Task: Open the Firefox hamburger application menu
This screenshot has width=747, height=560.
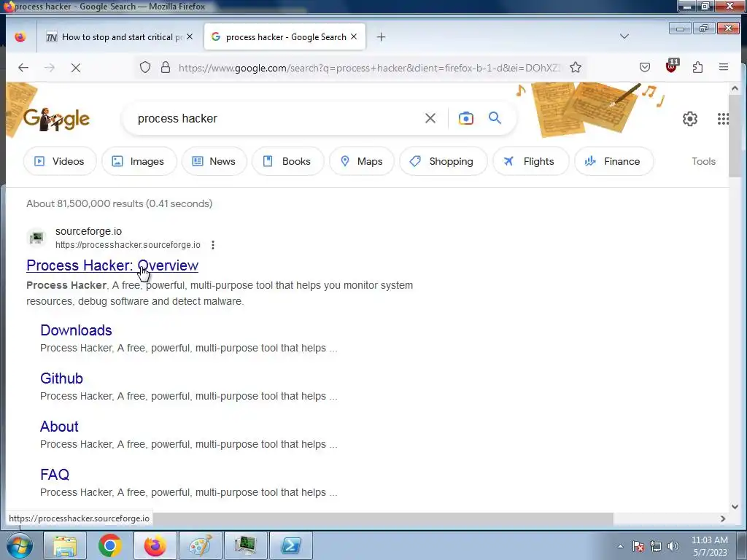Action: [723, 68]
